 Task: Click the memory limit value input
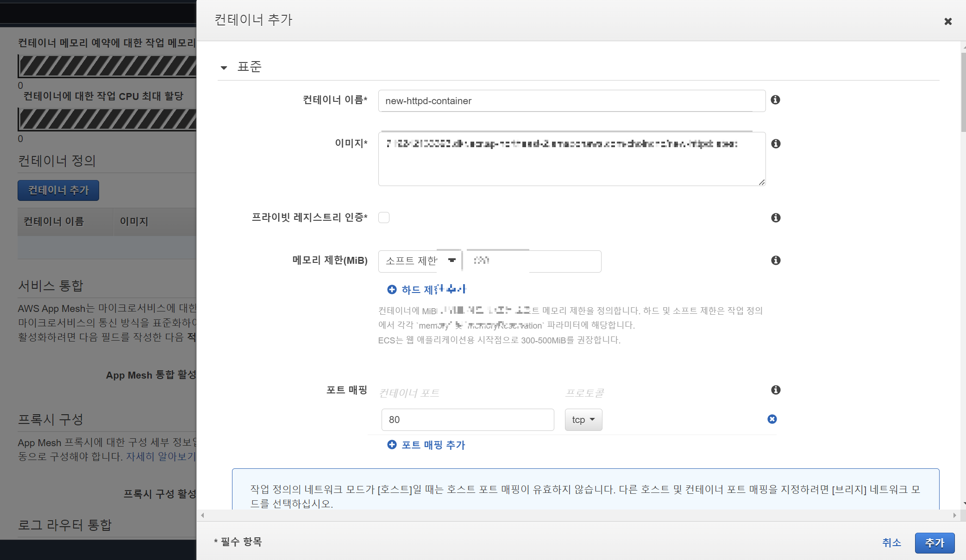pyautogui.click(x=533, y=261)
